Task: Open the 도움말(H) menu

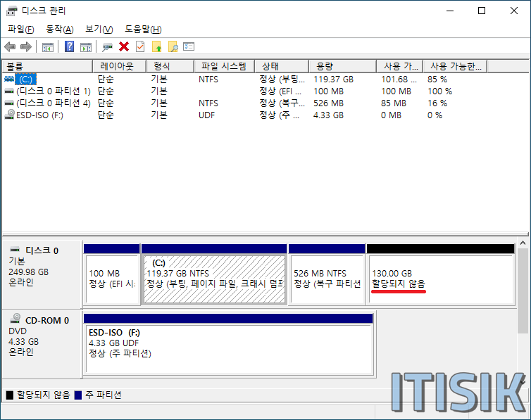Action: coord(143,30)
